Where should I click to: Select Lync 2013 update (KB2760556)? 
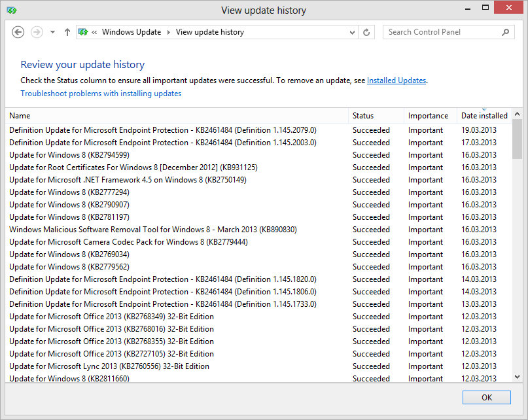pyautogui.click(x=258, y=367)
